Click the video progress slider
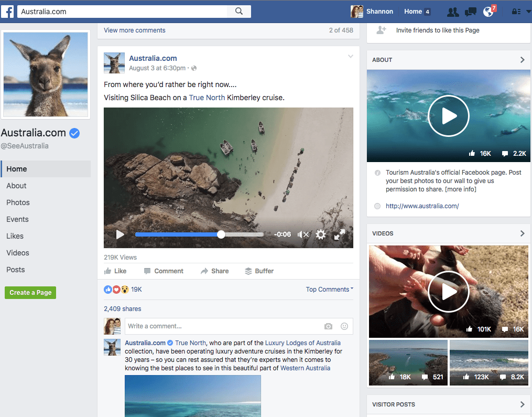The width and height of the screenshot is (532, 417). [x=199, y=234]
